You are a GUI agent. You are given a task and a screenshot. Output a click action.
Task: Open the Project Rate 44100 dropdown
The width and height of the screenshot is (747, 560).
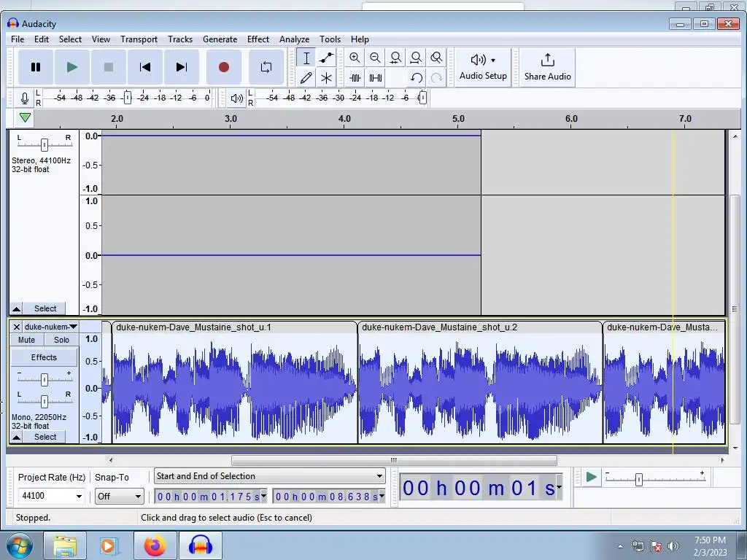pyautogui.click(x=52, y=496)
